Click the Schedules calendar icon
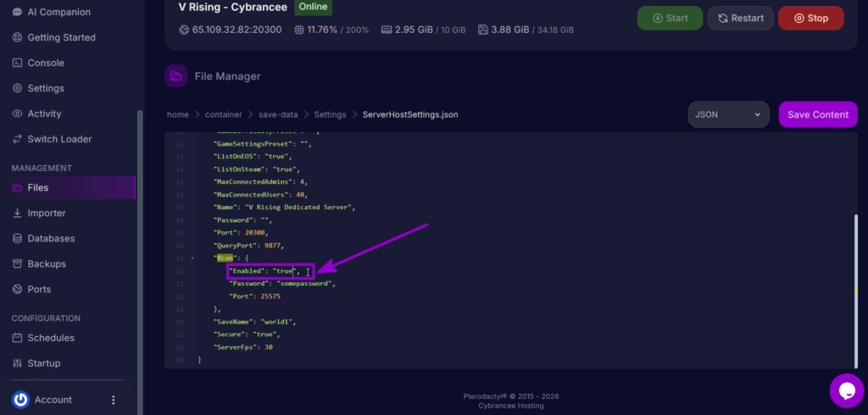This screenshot has height=415, width=868. (17, 338)
